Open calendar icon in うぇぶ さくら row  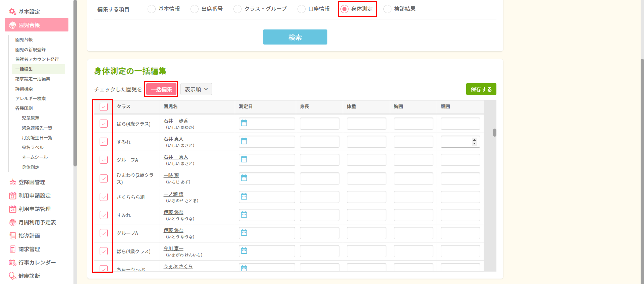point(244,268)
